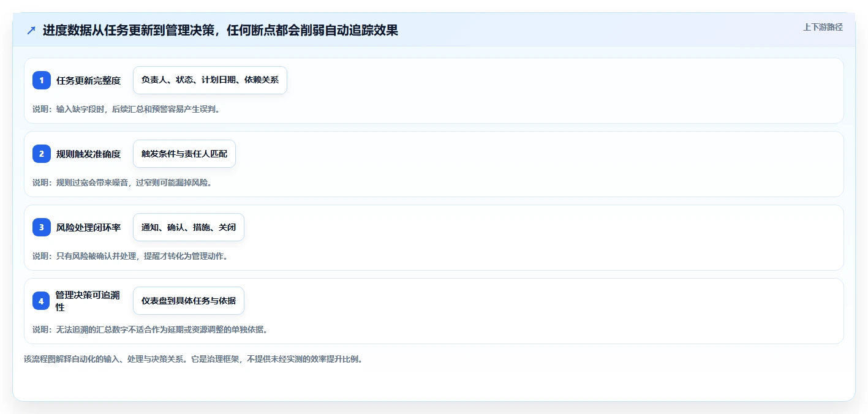This screenshot has width=868, height=414.
Task: Click the note about 输入缺字段时
Action: coord(126,109)
